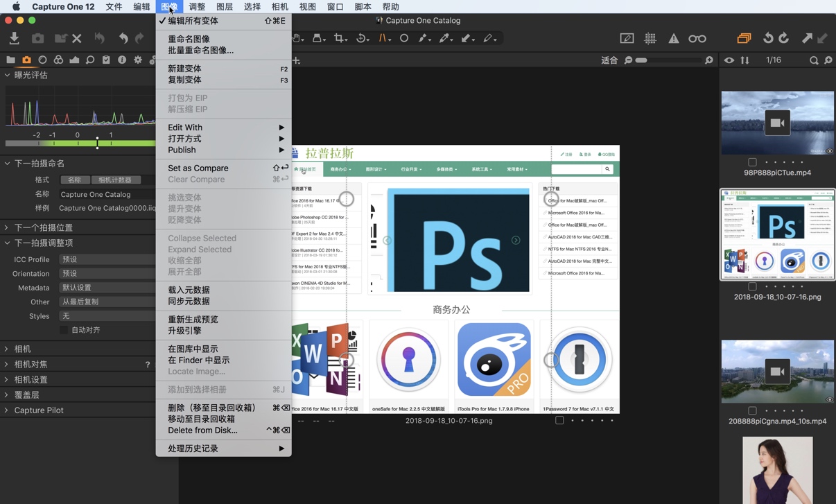Show the exposure warning triangle icon
This screenshot has height=504, width=836.
673,39
